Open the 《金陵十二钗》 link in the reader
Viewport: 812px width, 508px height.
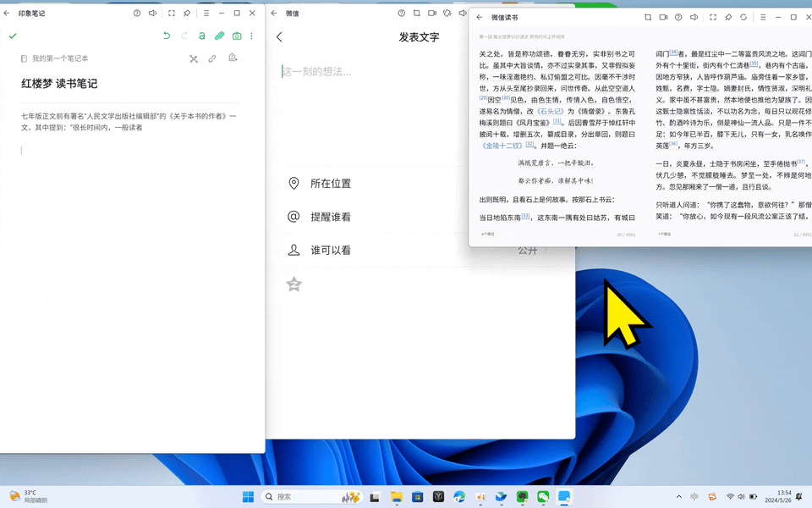[x=502, y=146]
